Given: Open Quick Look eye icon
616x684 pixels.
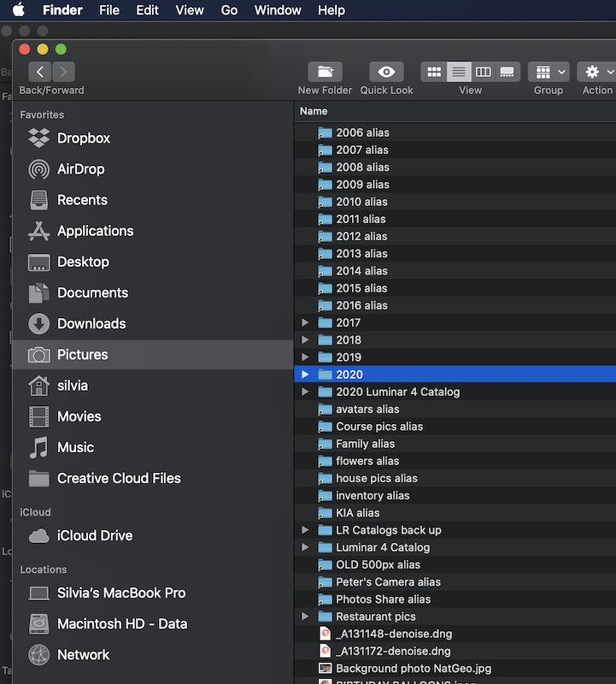Looking at the screenshot, I should 386,73.
